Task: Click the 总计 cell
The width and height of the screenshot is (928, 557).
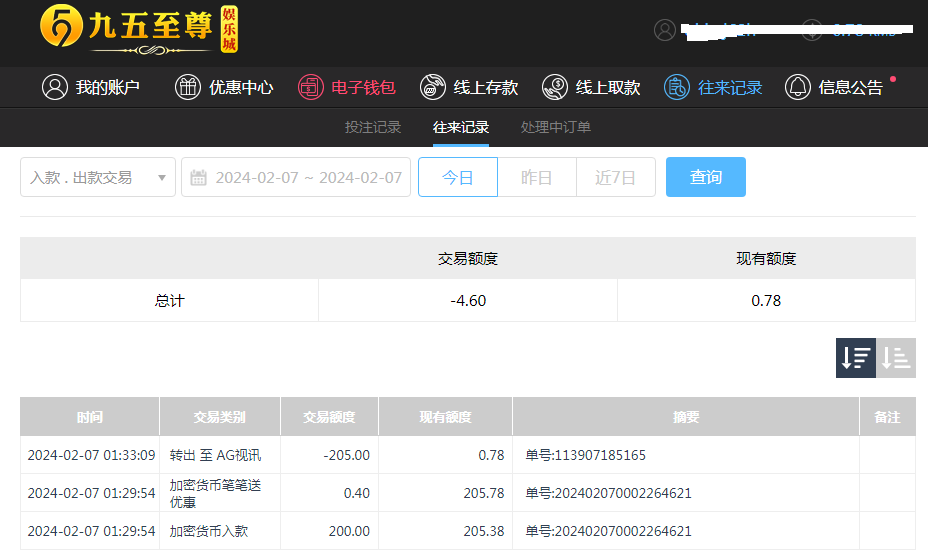Action: coord(170,301)
